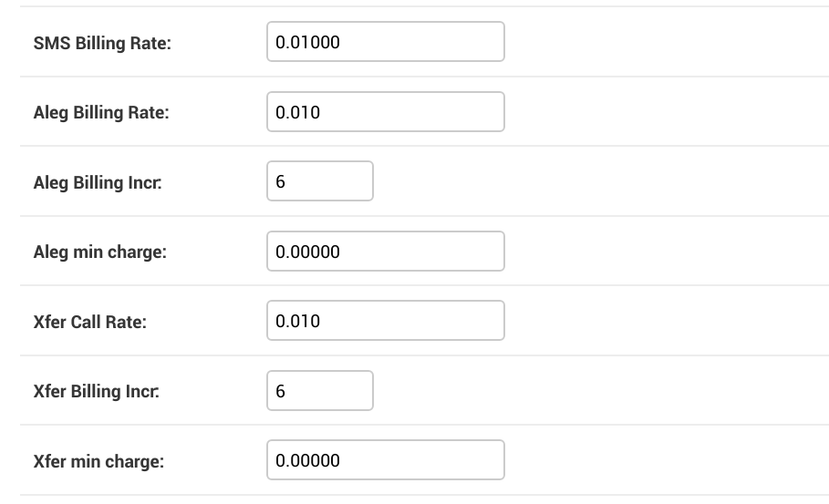Click the Xfer Call Rate input field
The height and width of the screenshot is (504, 829).
click(x=386, y=321)
